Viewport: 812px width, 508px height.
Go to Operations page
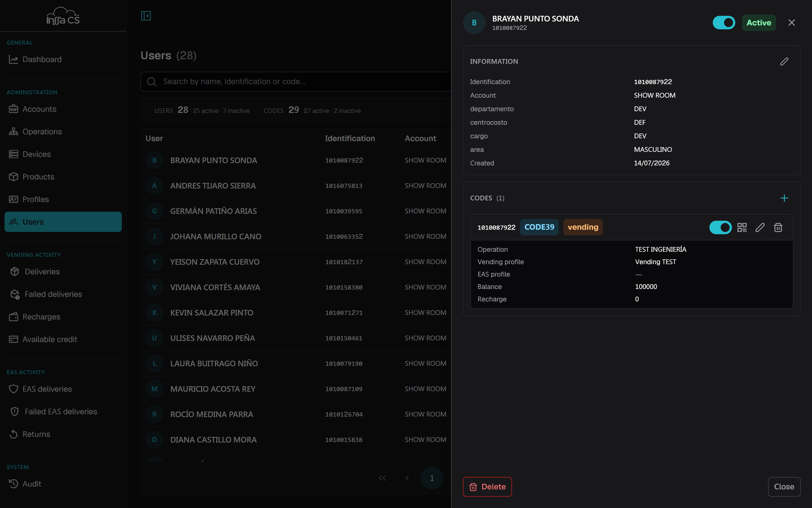point(63,132)
